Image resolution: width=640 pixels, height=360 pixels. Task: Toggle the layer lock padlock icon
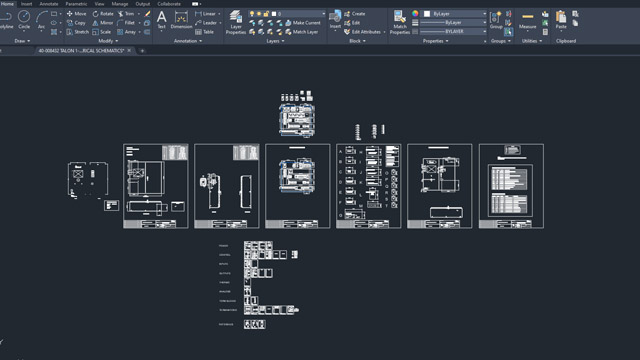tap(266, 14)
